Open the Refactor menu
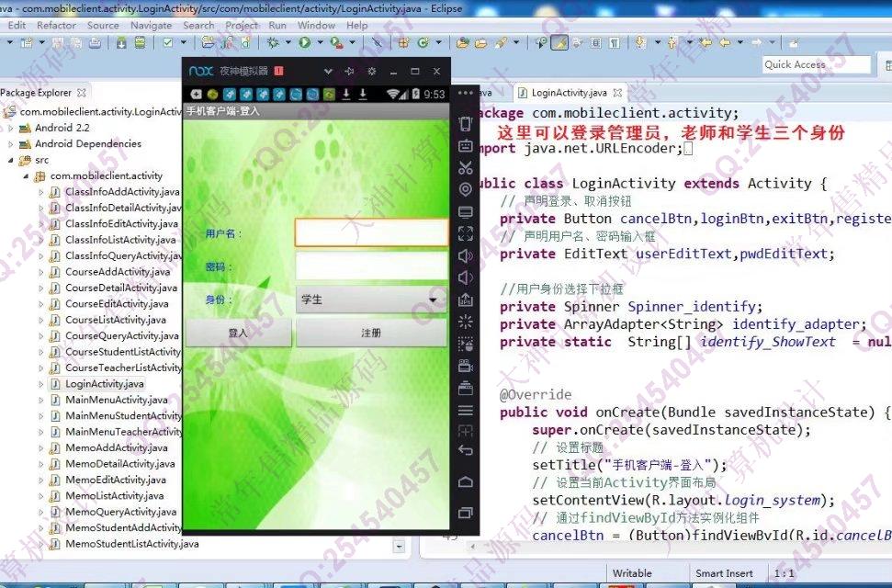Image resolution: width=892 pixels, height=588 pixels. (56, 25)
